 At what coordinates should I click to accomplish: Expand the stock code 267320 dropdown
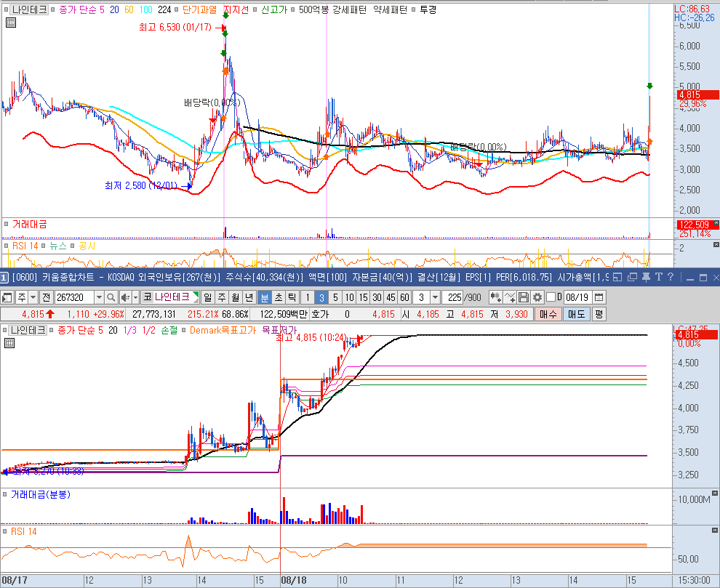tap(99, 297)
